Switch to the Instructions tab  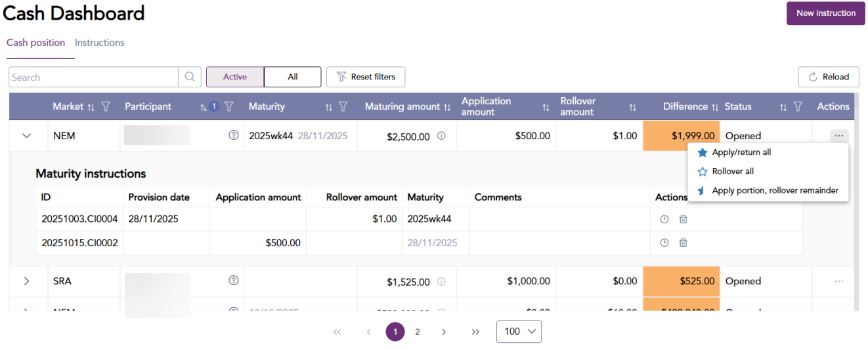pyautogui.click(x=99, y=43)
